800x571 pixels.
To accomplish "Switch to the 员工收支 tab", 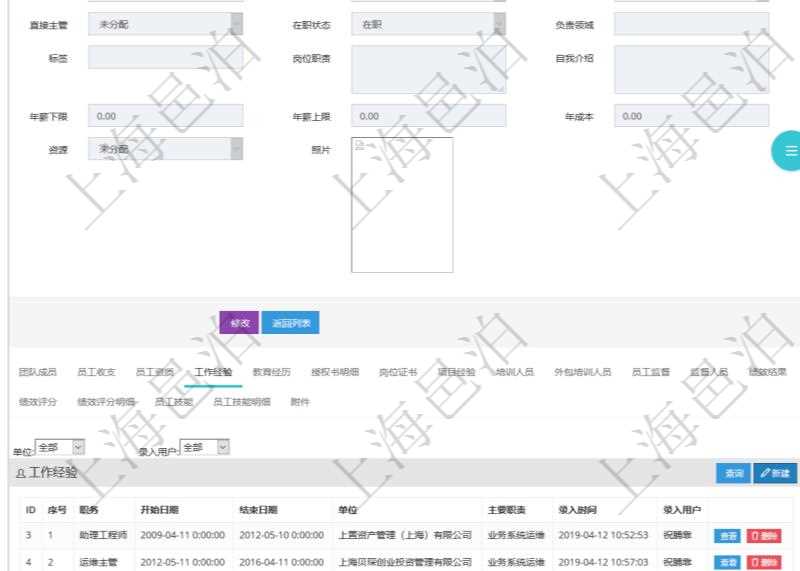I will coord(96,372).
